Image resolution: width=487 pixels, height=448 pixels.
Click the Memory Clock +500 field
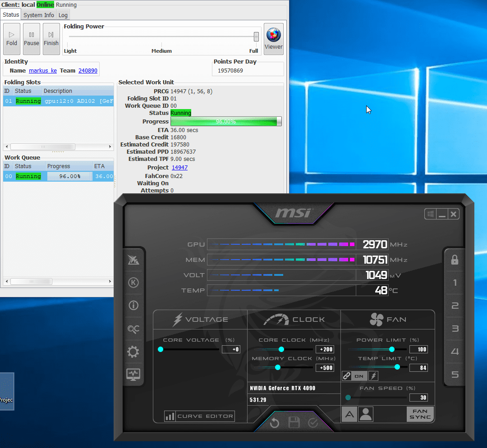(325, 368)
